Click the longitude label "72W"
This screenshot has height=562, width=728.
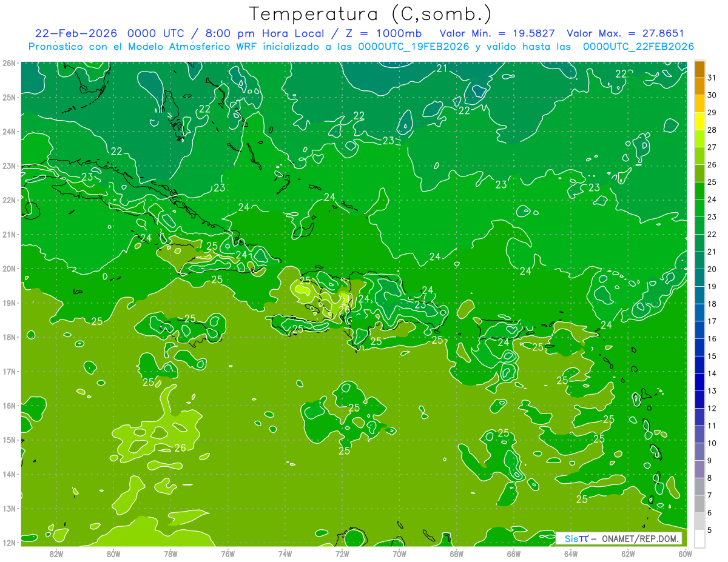coord(342,554)
